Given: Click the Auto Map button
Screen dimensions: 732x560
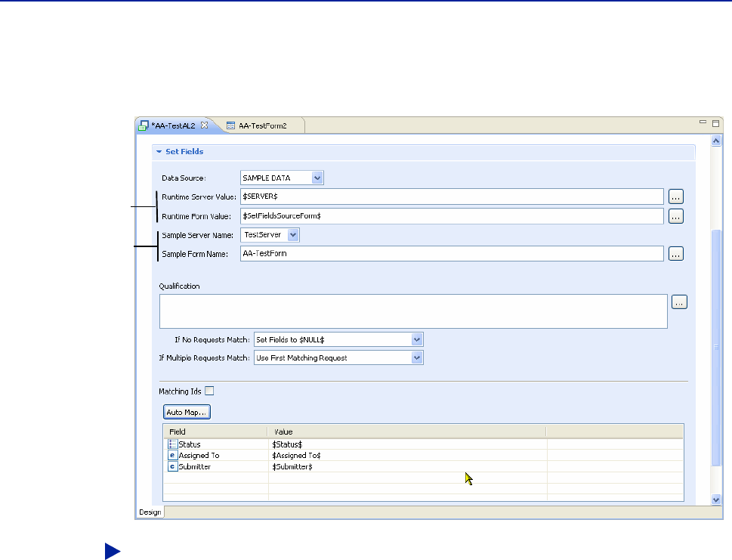Looking at the screenshot, I should pos(187,412).
